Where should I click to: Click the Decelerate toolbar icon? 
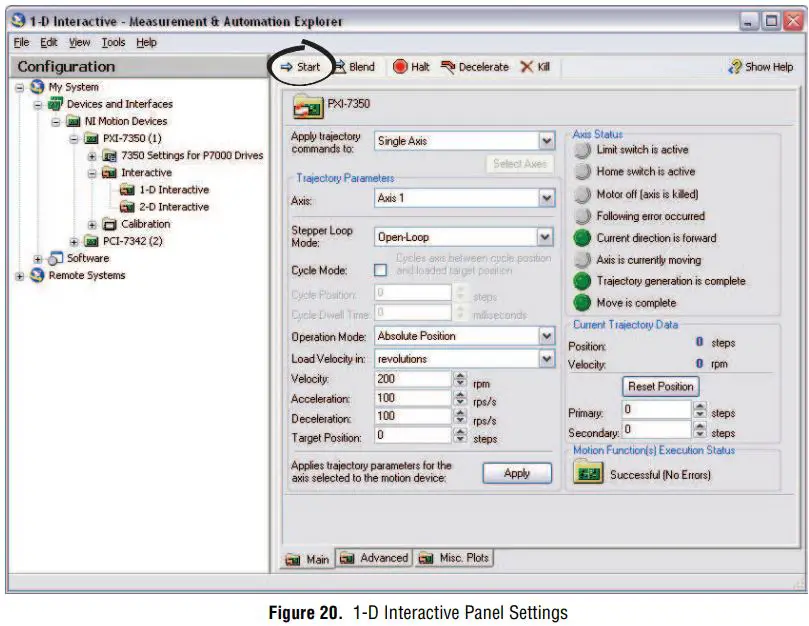click(x=475, y=67)
